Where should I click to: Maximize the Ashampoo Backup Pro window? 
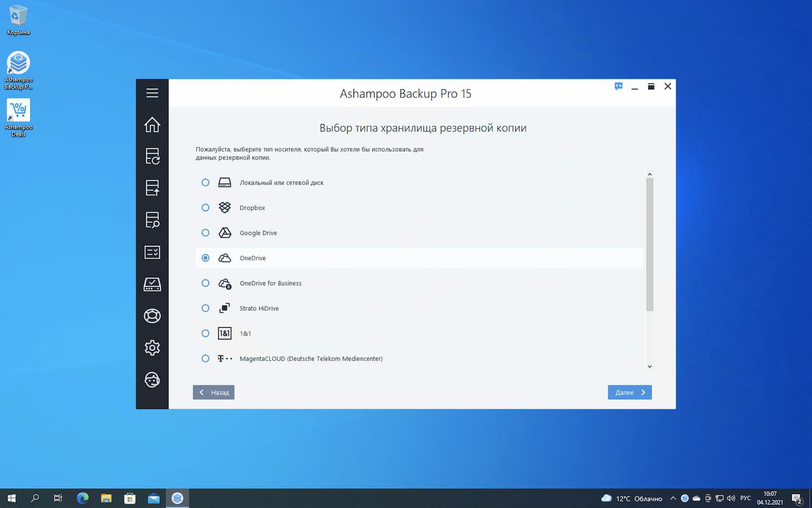coord(651,87)
